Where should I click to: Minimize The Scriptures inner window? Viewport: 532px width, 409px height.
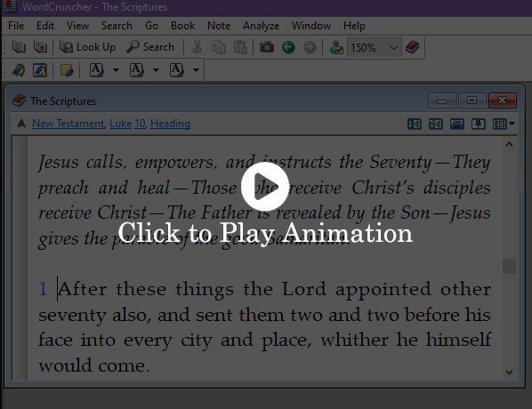pos(442,100)
